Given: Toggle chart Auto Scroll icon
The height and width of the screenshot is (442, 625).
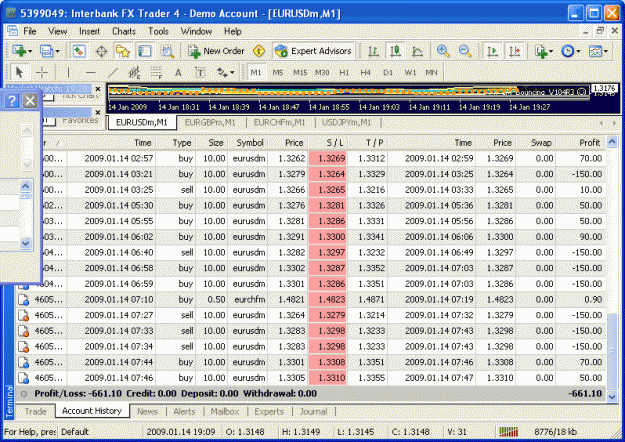Looking at the screenshot, I should tap(492, 51).
